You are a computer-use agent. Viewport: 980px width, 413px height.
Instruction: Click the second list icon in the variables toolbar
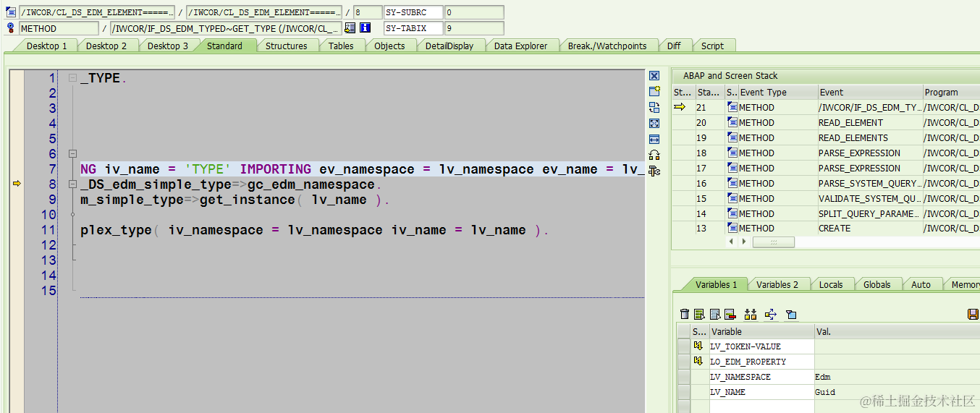coord(715,314)
